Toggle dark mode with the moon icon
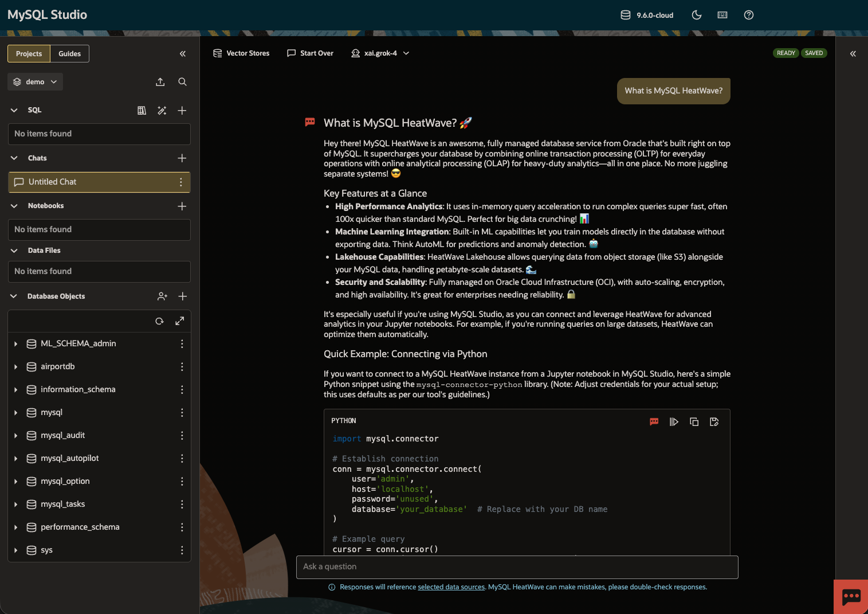 click(x=696, y=15)
